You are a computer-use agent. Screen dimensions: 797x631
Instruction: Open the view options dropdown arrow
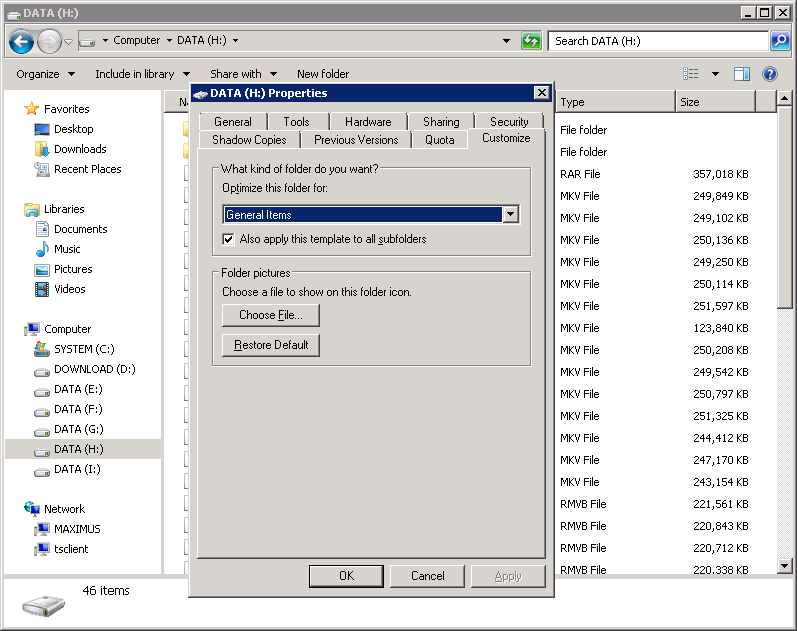(x=715, y=74)
